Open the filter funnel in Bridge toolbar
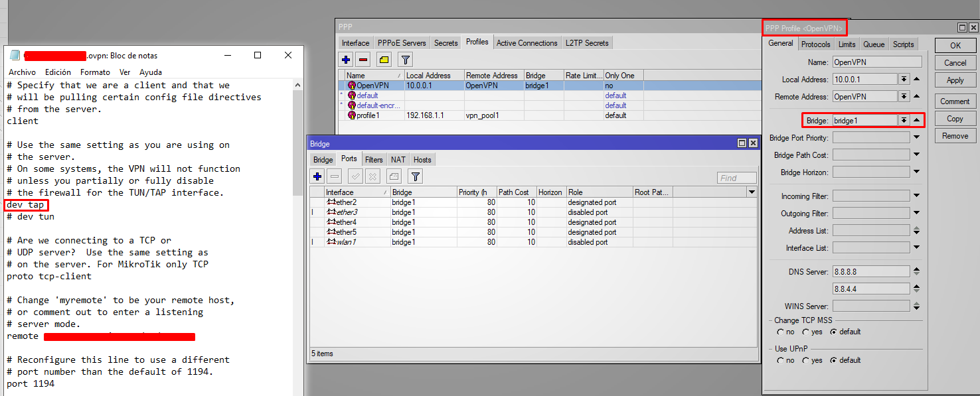980x396 pixels. [x=415, y=176]
